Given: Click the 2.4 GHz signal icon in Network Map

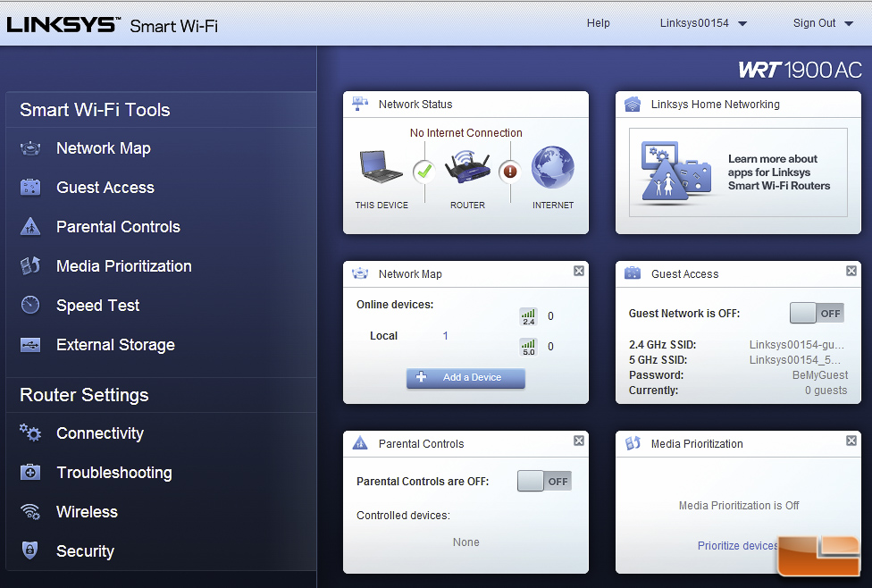Looking at the screenshot, I should click(528, 316).
